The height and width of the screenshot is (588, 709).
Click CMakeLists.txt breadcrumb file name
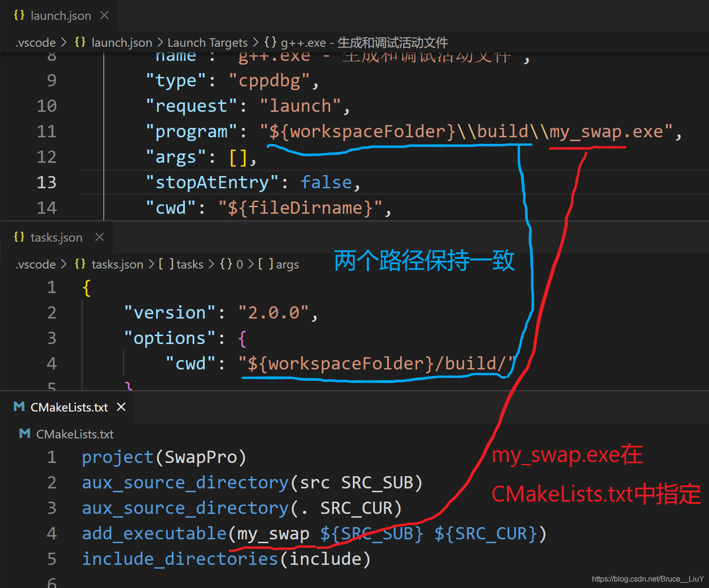coord(75,434)
